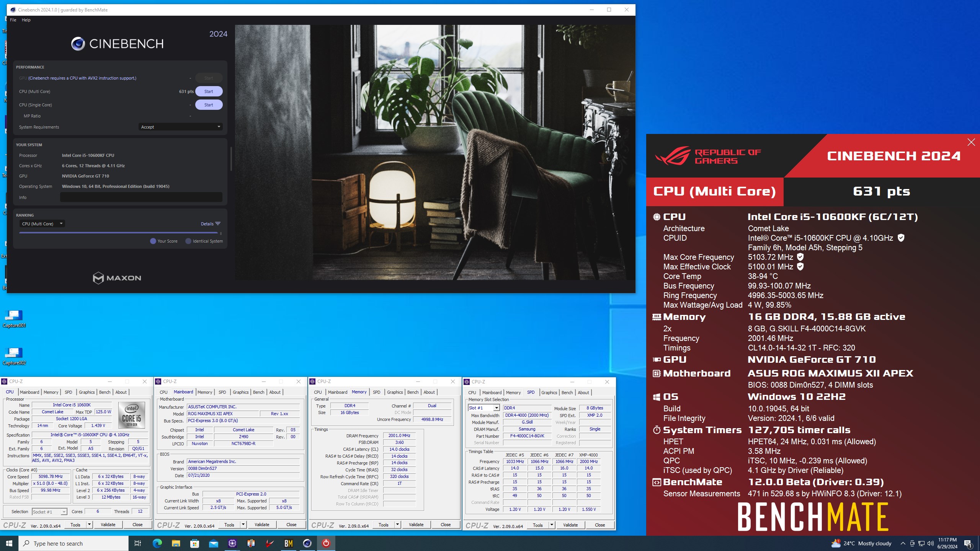980x551 pixels.
Task: Click the Maxon logo at panel bottom
Action: tap(117, 278)
